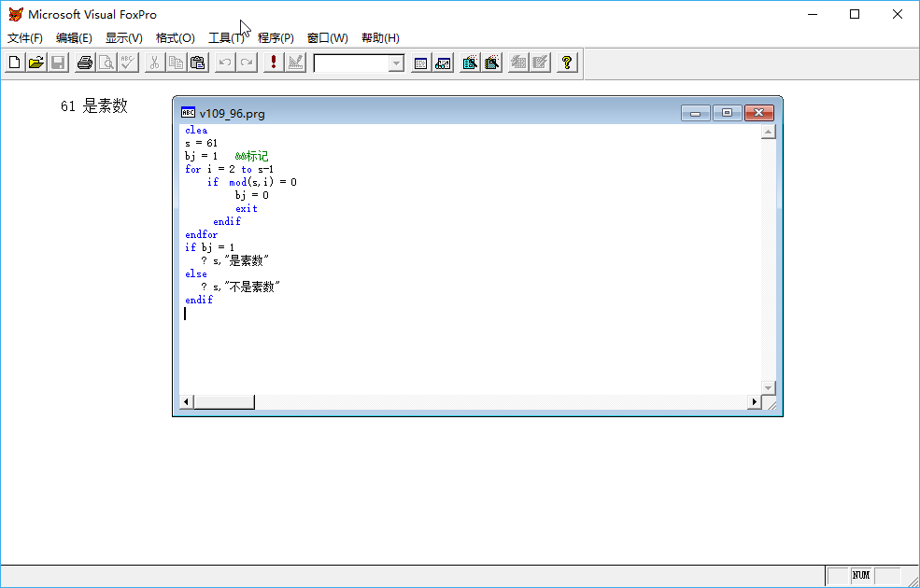Click the Cut scissors icon
Image resolution: width=920 pixels, height=588 pixels.
click(154, 63)
